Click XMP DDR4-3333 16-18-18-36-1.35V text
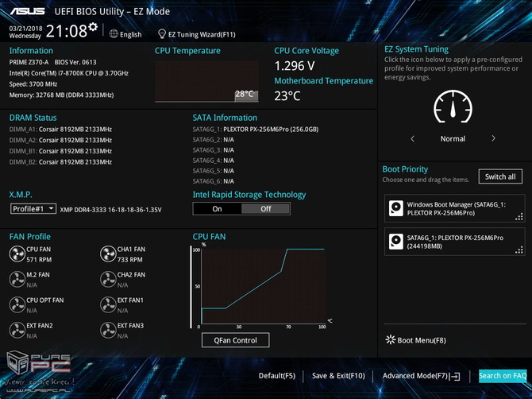The image size is (532, 399). coord(110,210)
